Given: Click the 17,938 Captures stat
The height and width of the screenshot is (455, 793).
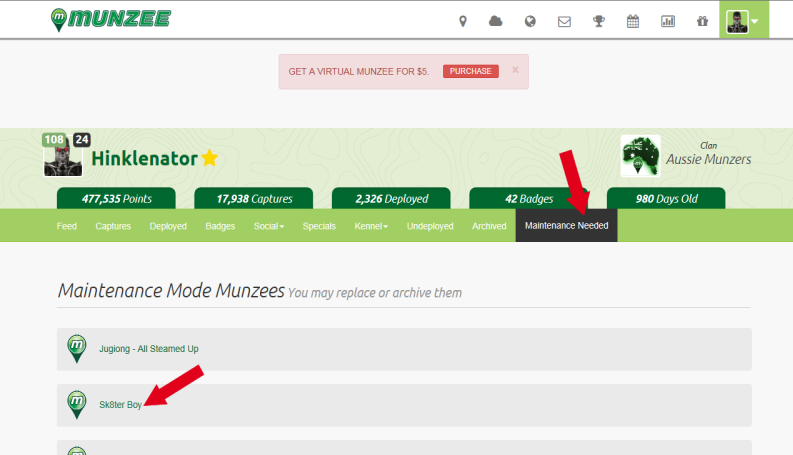Looking at the screenshot, I should [x=254, y=199].
